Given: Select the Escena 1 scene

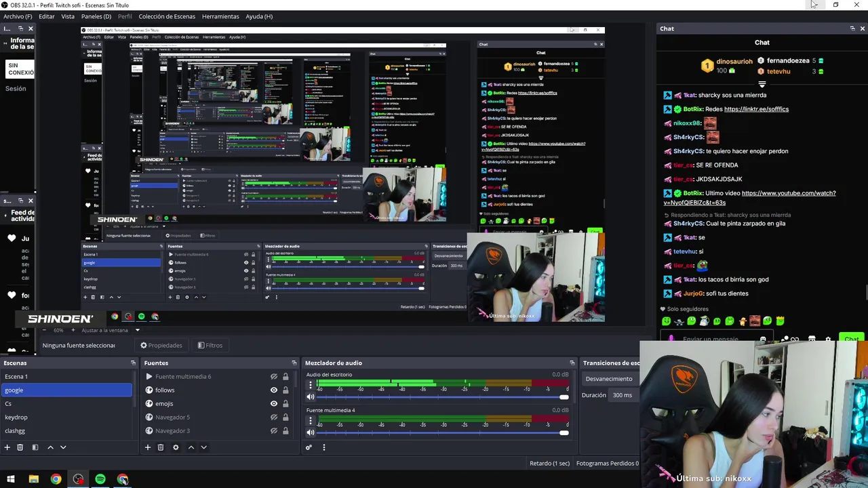Looking at the screenshot, I should 66,377.
